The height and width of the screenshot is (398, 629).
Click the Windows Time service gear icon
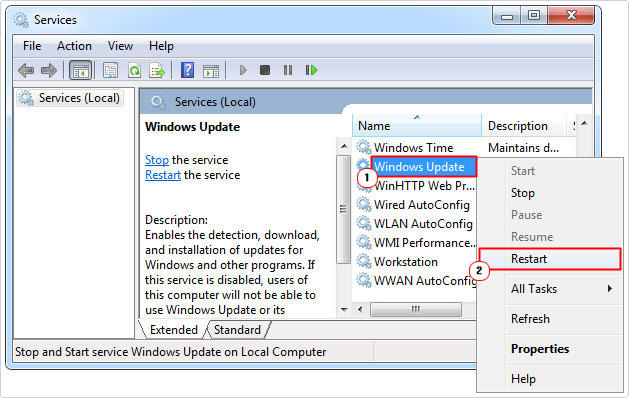[363, 147]
